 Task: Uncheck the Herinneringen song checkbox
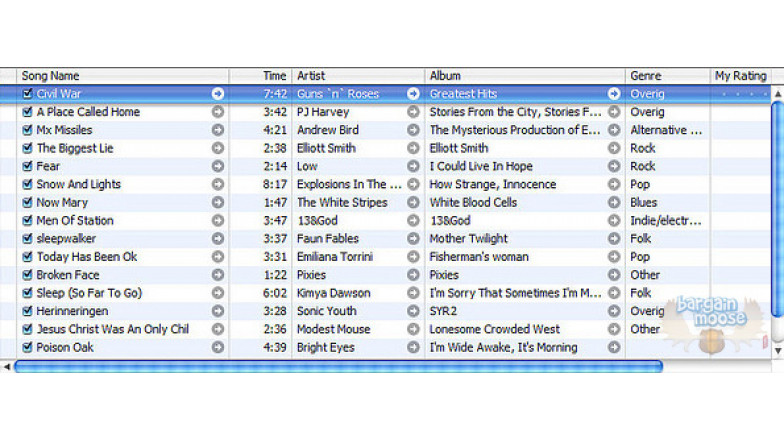(28, 311)
